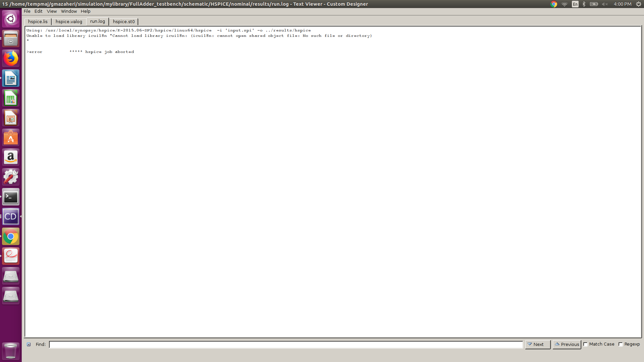
Task: Enable the Match Case option
Action: pos(585,344)
